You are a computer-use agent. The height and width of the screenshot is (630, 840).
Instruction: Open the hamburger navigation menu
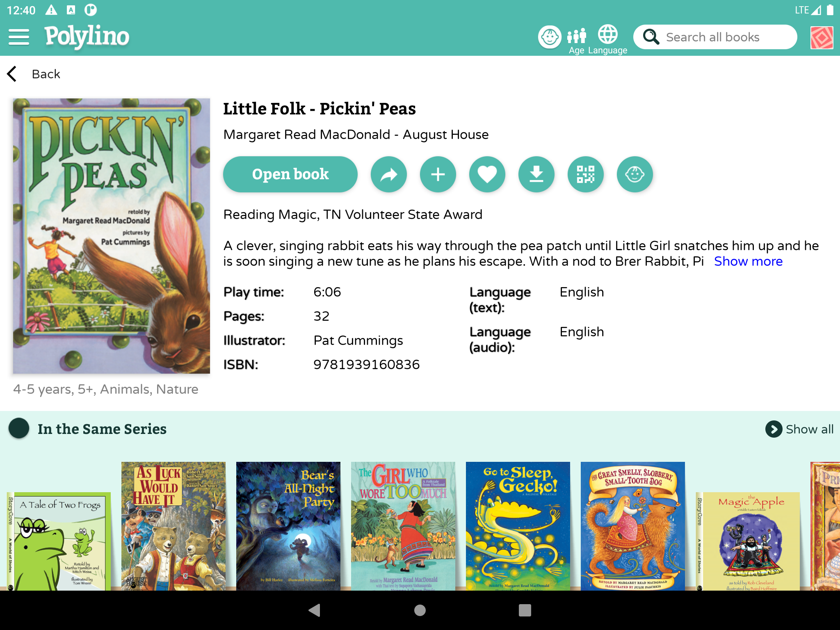(x=19, y=37)
